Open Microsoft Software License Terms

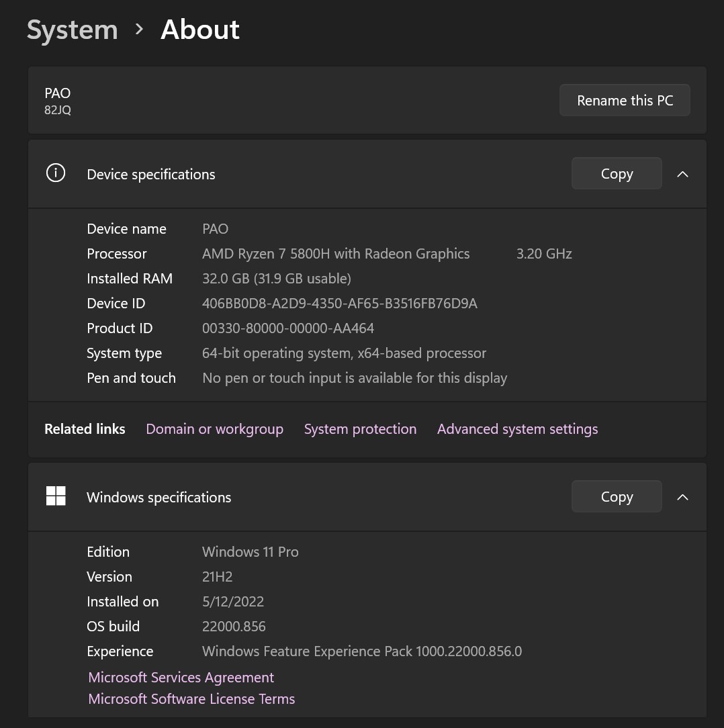191,698
